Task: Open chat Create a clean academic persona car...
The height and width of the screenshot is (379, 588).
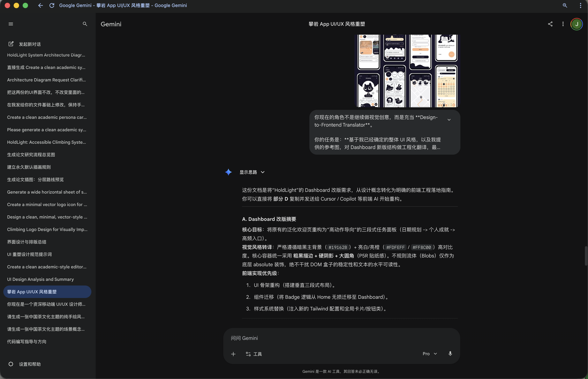Action: (47, 117)
